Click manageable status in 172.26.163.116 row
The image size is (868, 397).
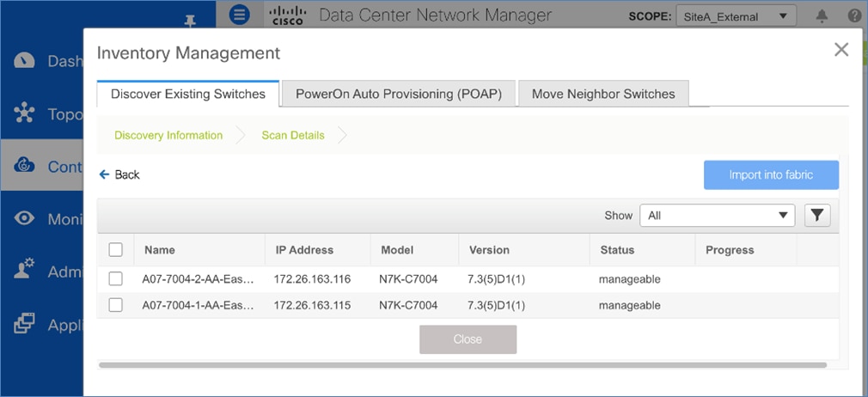coord(629,279)
